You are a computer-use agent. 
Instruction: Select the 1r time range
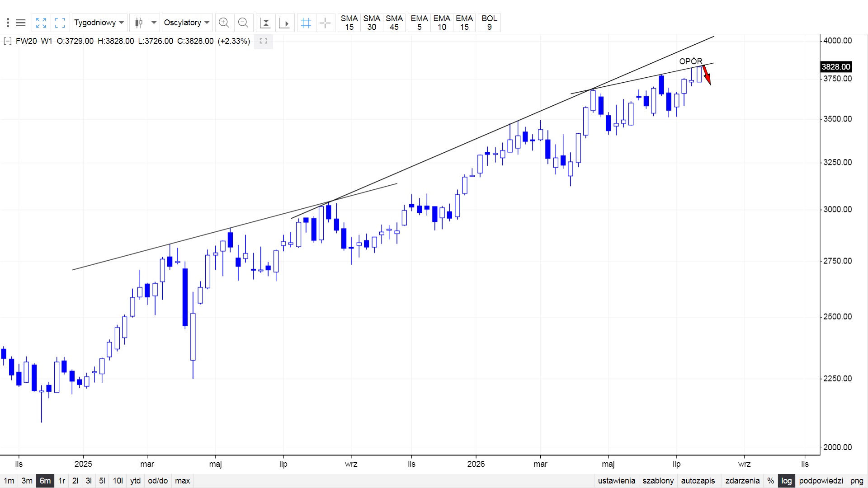(62, 481)
